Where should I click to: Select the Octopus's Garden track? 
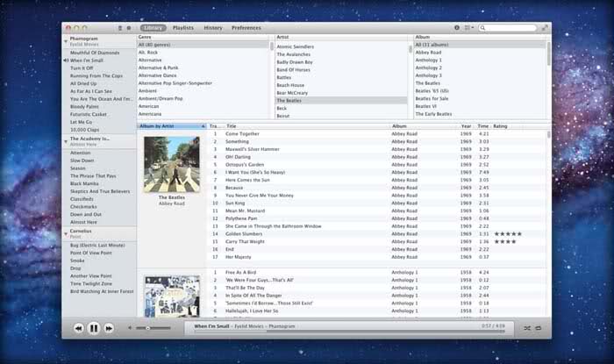click(x=376, y=164)
